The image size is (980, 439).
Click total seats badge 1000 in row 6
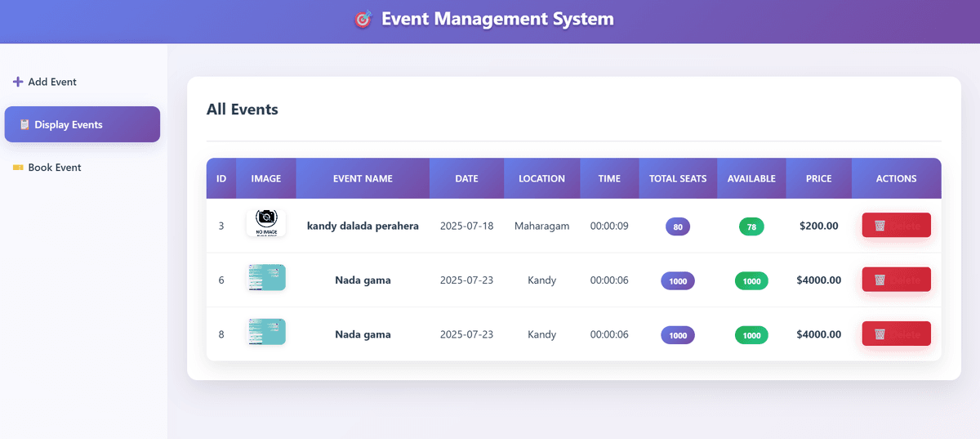point(678,280)
